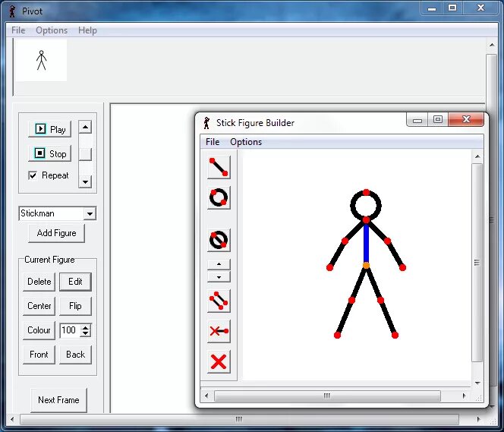
Task: Click Pivot main horizontal scrollbar thumb
Action: point(239,419)
